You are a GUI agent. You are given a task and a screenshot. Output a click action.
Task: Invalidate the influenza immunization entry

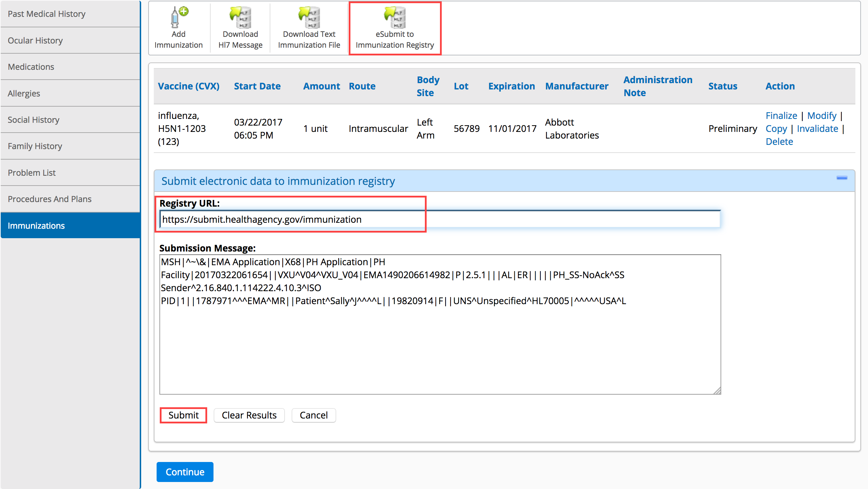pos(817,129)
